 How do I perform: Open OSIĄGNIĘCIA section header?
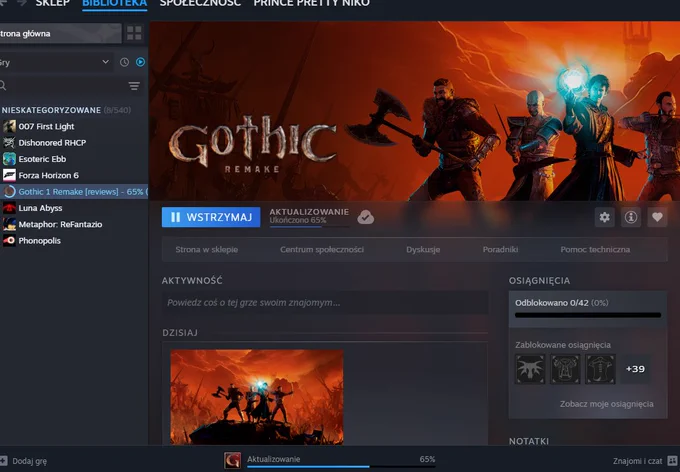pyautogui.click(x=539, y=281)
